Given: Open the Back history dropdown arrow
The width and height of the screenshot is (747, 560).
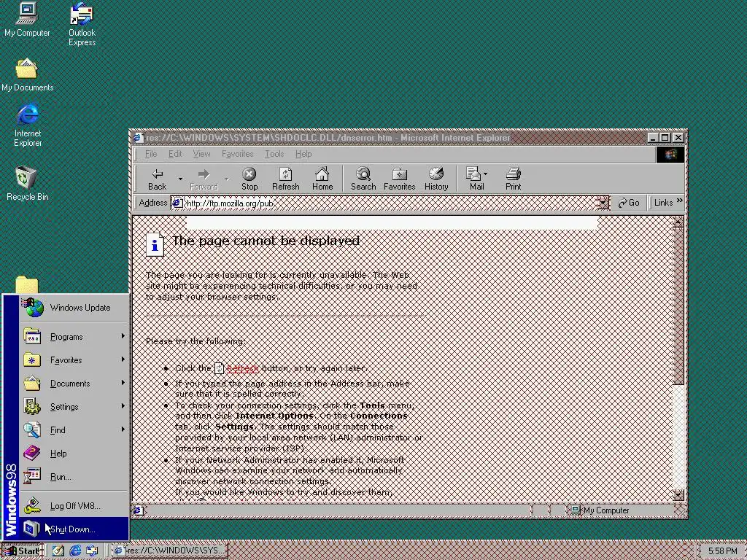Looking at the screenshot, I should (180, 179).
